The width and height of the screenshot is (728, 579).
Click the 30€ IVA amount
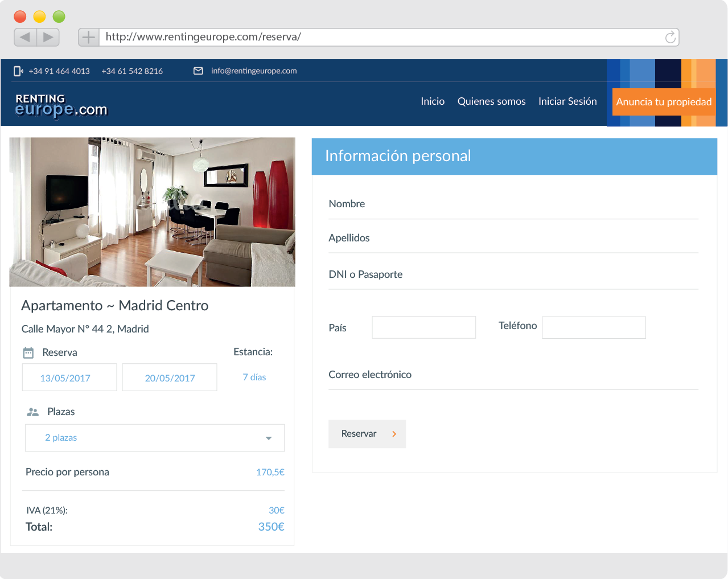point(277,511)
